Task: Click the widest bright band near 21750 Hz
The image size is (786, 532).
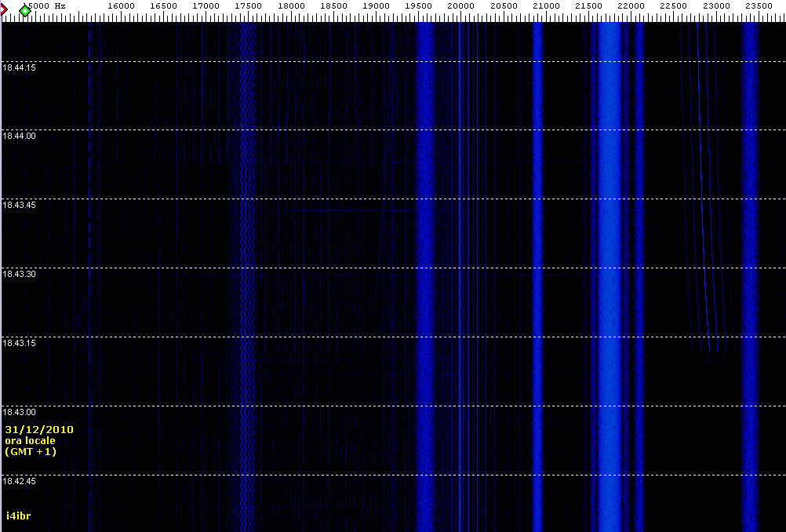Action: coord(610,235)
